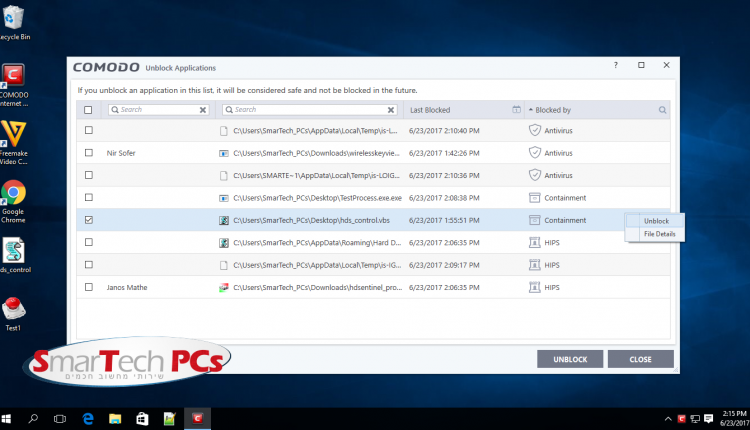Screen dimensions: 750x430
Task: Click the hdsentinel_pro file icon
Action: pos(223,287)
